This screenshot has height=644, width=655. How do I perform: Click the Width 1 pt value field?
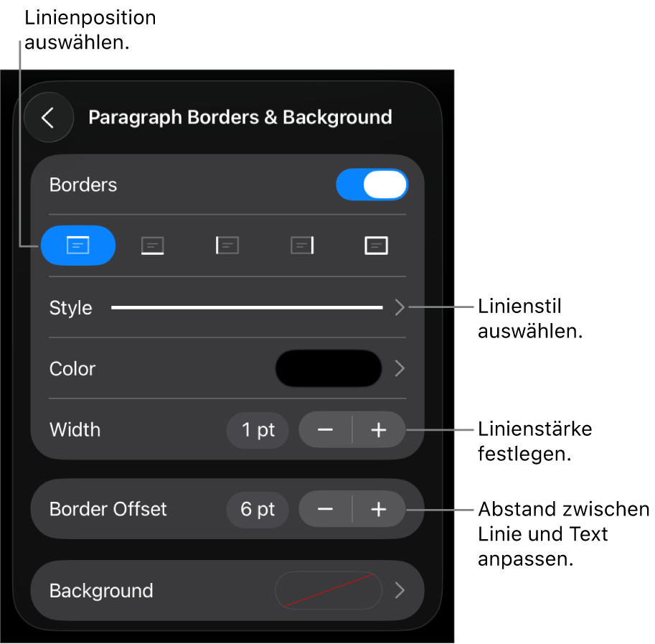click(258, 430)
